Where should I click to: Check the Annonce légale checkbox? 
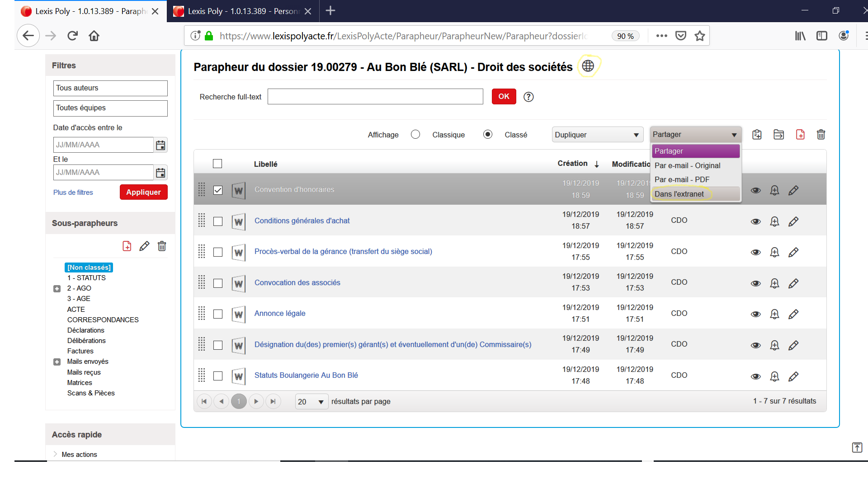tap(218, 314)
